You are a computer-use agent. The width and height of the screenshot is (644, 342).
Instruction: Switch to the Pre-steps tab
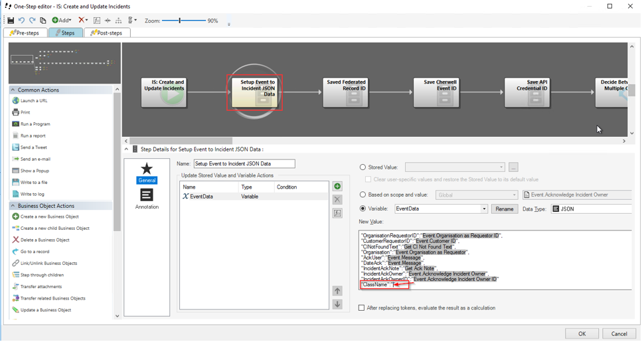click(25, 33)
